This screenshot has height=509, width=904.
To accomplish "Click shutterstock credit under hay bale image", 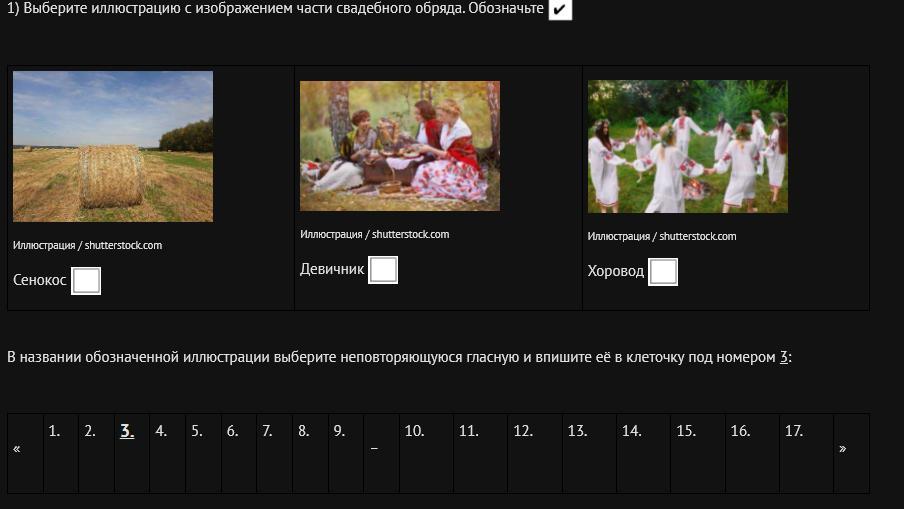I will coord(88,245).
